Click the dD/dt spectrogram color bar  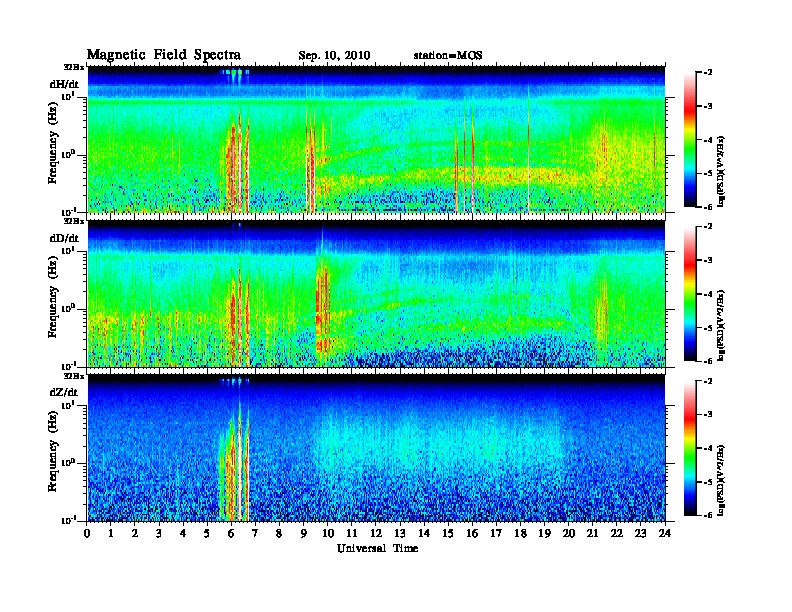point(690,293)
